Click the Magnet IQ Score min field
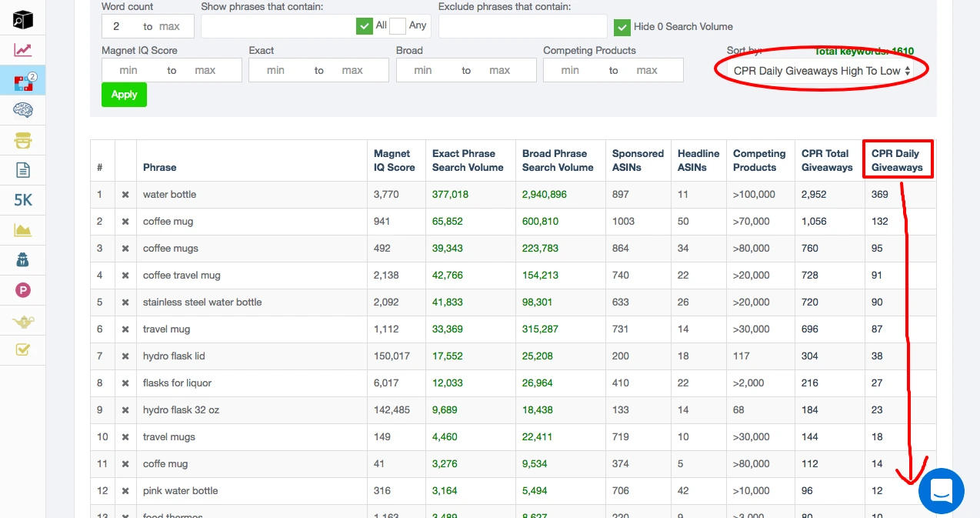This screenshot has height=518, width=980. coord(129,70)
